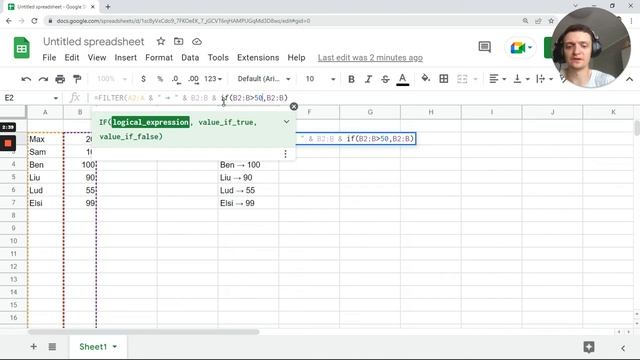Screen dimensions: 640x360
Task: Open text wrapping dropdown
Action: tap(544, 79)
